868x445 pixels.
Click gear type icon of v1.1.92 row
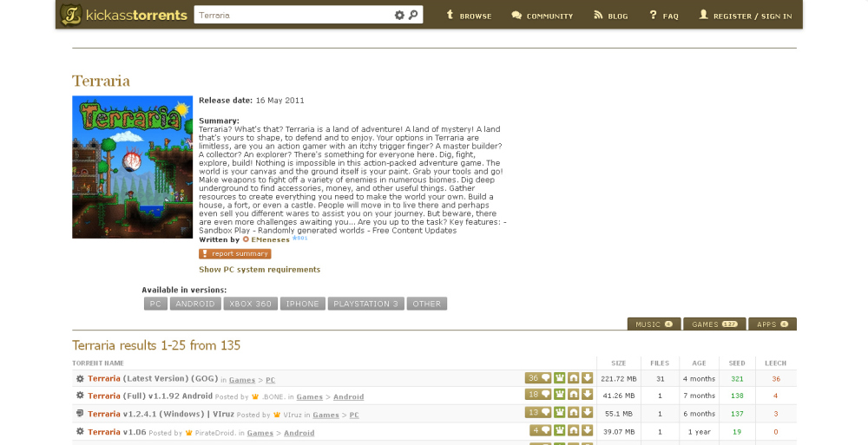tap(80, 396)
